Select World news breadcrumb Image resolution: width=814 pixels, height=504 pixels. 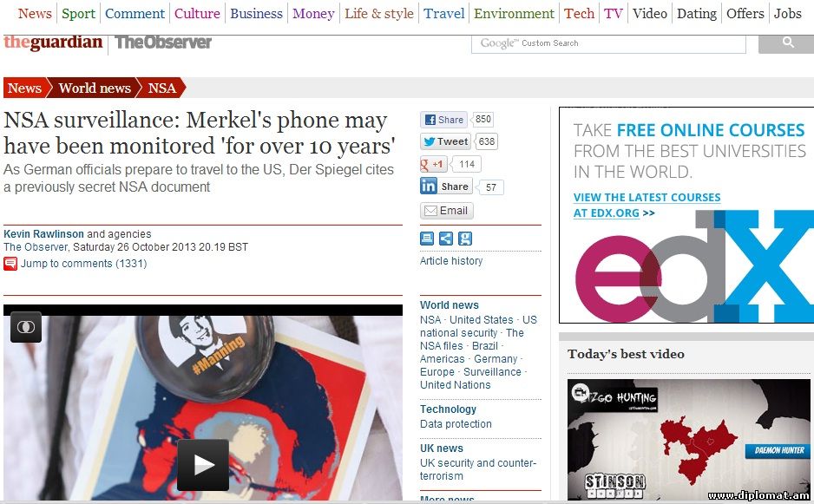95,88
